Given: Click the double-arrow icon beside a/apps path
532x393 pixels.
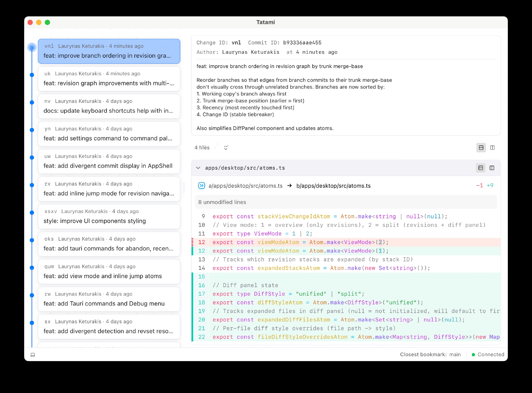Looking at the screenshot, I should pyautogui.click(x=202, y=186).
